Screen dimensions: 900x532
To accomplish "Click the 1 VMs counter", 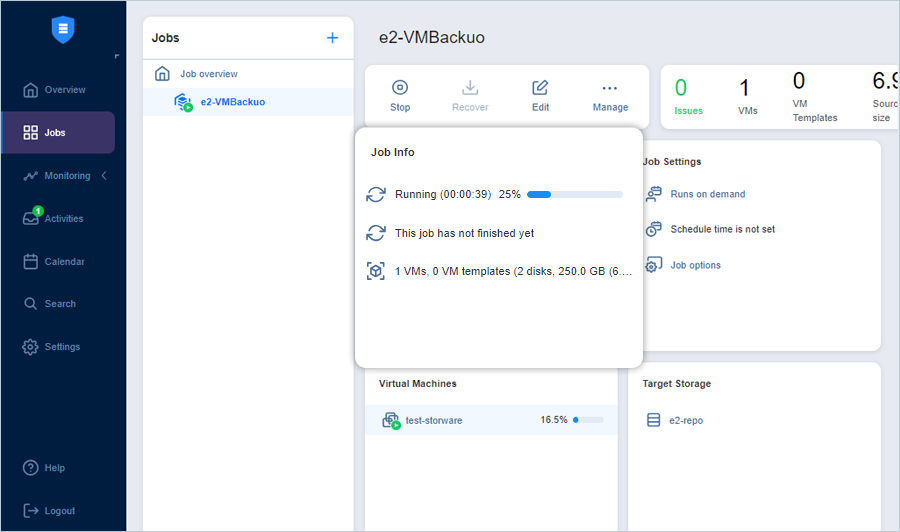I will coord(747,96).
